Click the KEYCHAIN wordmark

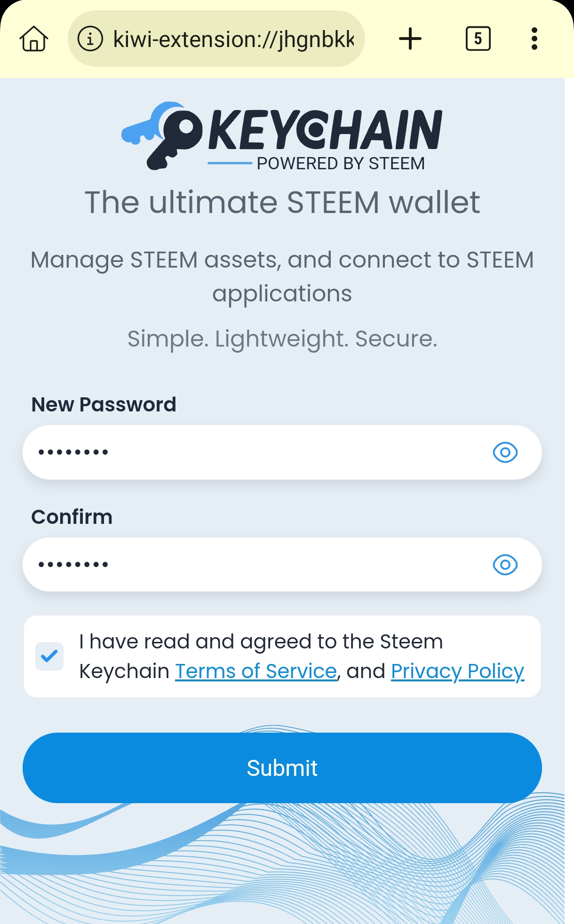coord(325,129)
